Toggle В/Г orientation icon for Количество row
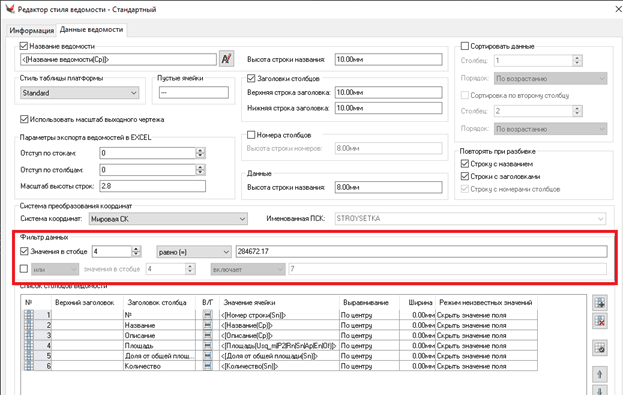 click(x=207, y=366)
